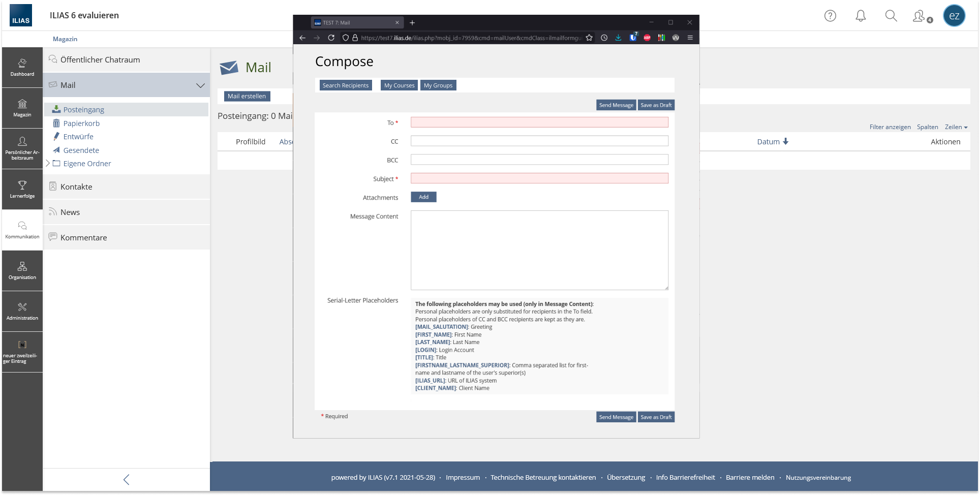Image resolution: width=980 pixels, height=495 pixels.
Task: Expand the Eigene Ordner folder
Action: 48,164
